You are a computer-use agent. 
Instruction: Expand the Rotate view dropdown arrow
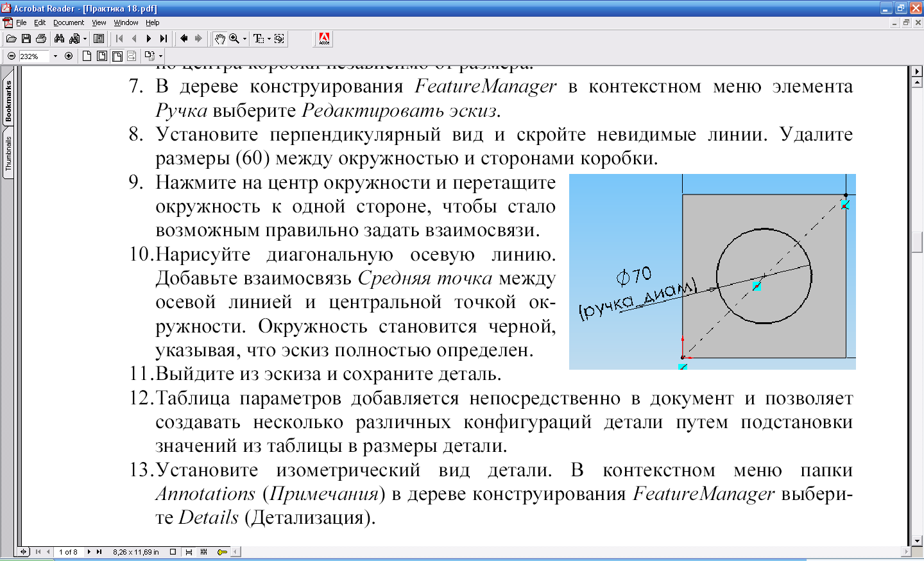point(160,56)
